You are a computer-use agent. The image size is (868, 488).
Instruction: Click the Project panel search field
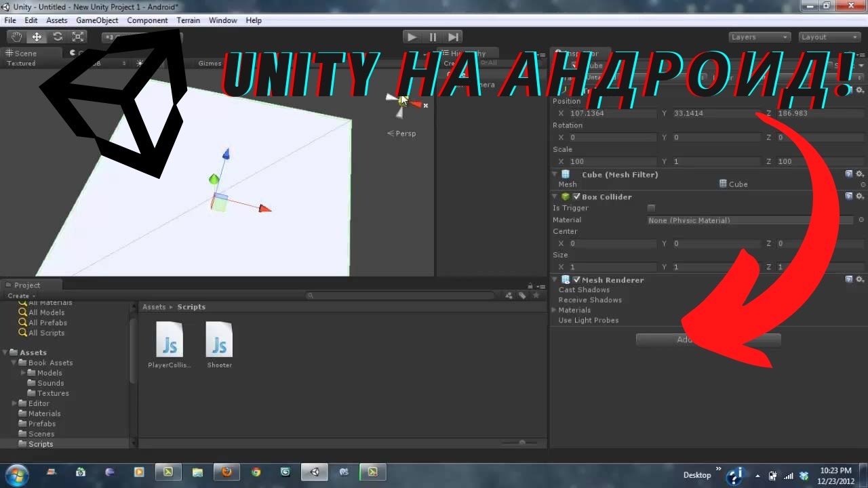pos(400,296)
